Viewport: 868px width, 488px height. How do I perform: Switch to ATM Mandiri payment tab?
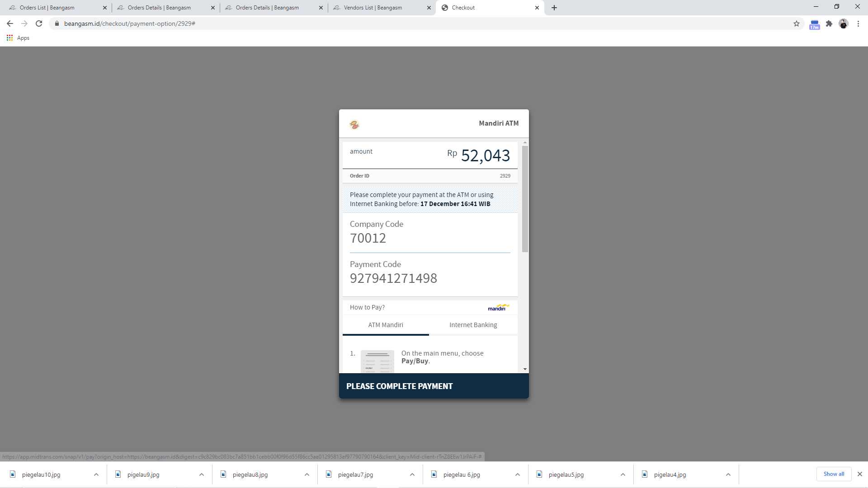[x=386, y=325]
